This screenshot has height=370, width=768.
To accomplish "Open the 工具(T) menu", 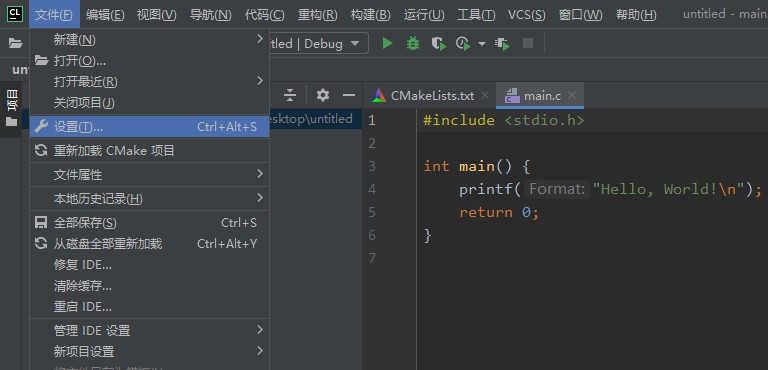I will click(476, 15).
